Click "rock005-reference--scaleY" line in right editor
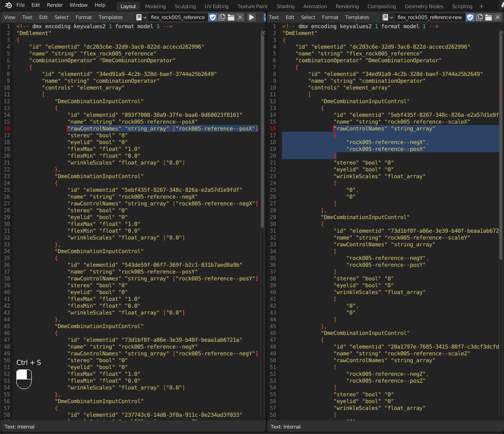Screen dimensions: 504x434 coord(402,238)
